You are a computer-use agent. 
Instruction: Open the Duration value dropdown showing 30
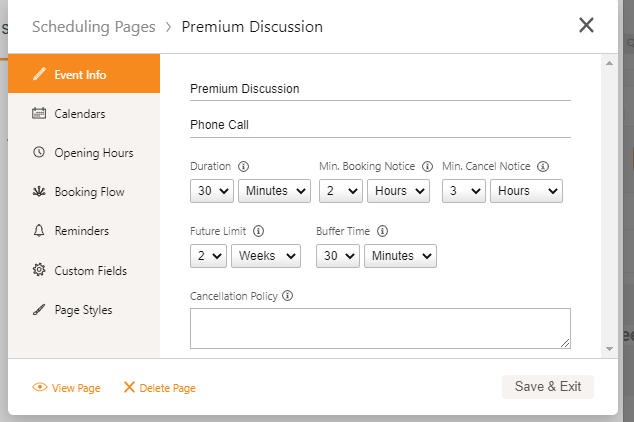(x=212, y=191)
